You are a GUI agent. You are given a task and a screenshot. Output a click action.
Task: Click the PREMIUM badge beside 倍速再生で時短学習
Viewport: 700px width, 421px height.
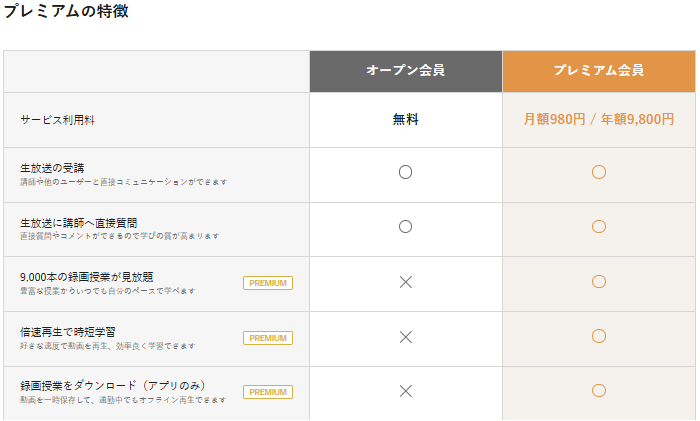[x=268, y=338]
